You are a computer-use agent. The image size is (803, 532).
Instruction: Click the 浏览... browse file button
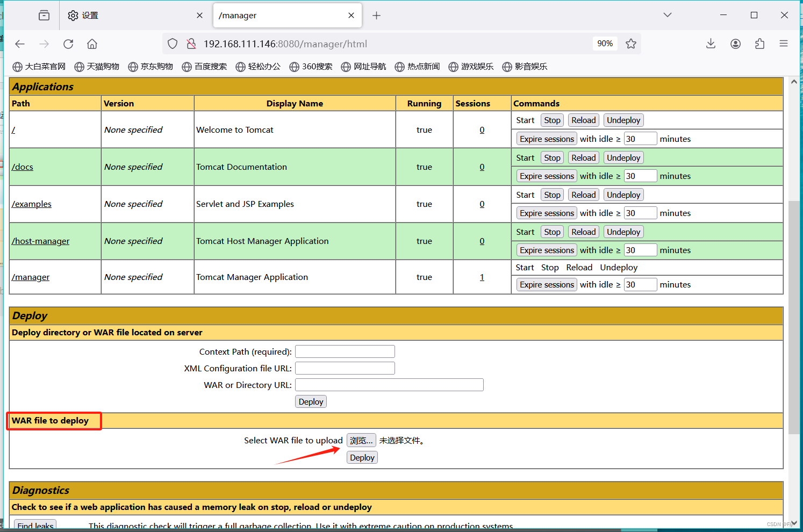(x=361, y=441)
